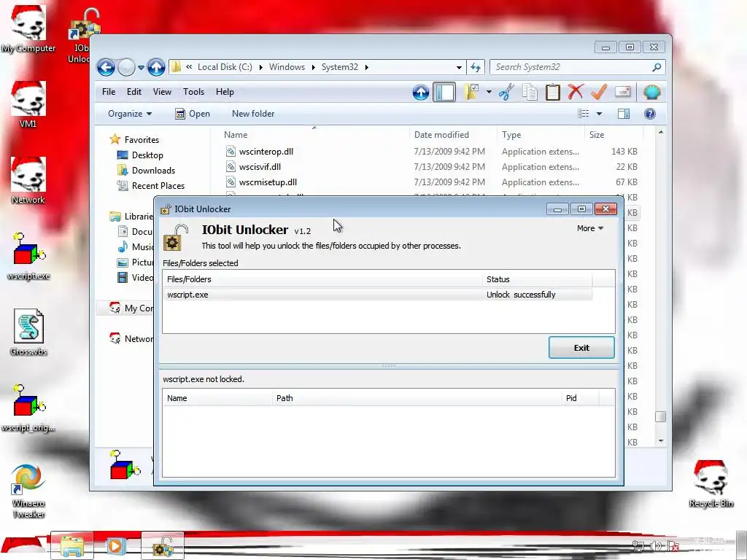Open recent pages dropdown arrow
The image size is (747, 560).
point(141,67)
